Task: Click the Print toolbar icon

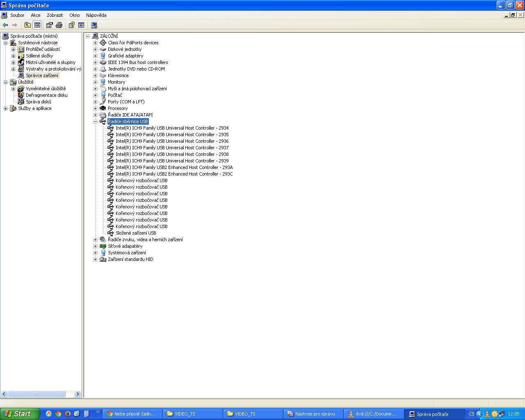Action: (x=59, y=25)
